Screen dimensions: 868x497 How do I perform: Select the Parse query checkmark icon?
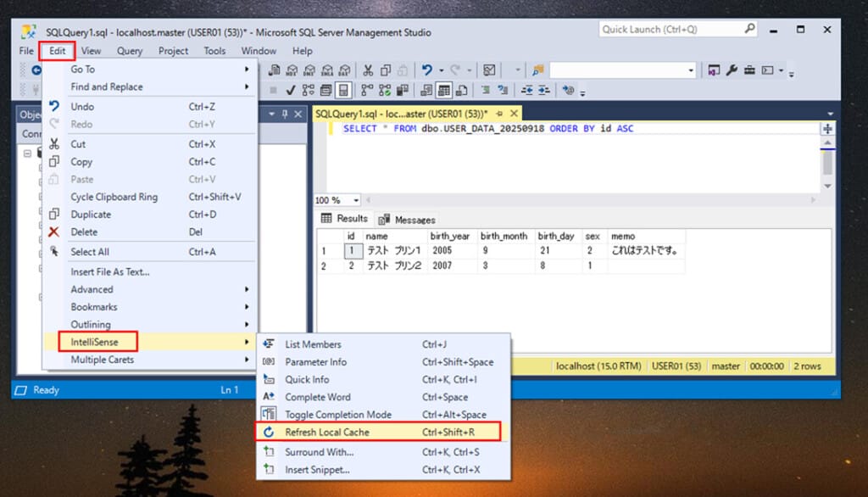[x=290, y=90]
